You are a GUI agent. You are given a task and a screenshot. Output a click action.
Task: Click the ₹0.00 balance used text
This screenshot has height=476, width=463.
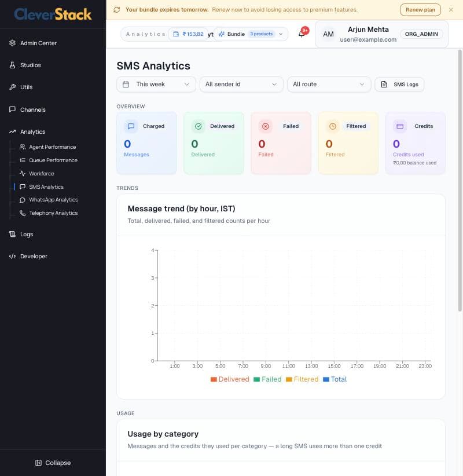click(x=415, y=163)
